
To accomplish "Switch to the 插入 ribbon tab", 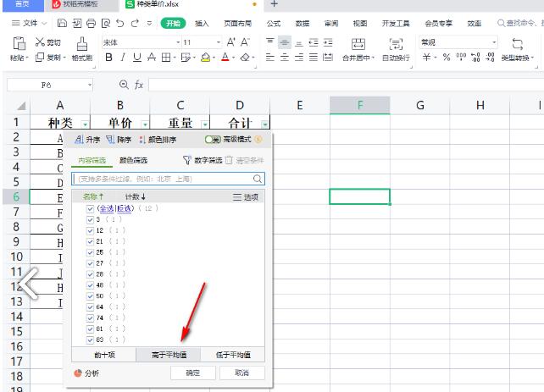I will point(202,23).
